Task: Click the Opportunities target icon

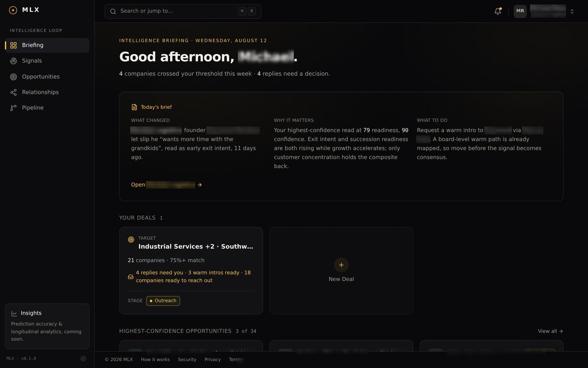Action: [x=13, y=77]
